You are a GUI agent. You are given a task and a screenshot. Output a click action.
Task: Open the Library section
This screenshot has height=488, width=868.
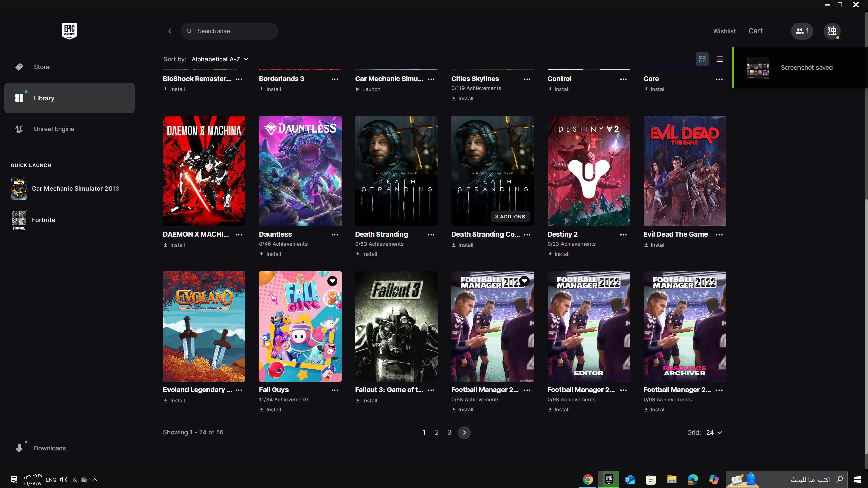(x=70, y=98)
